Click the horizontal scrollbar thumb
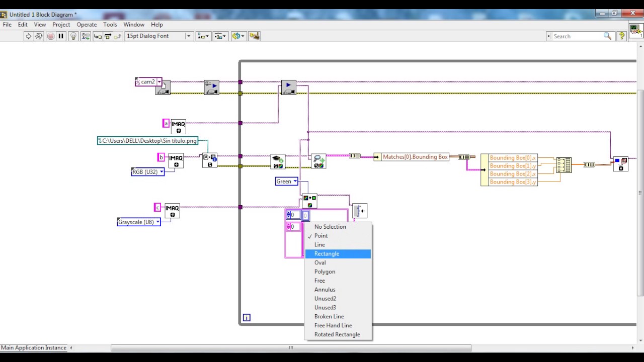 click(291, 347)
